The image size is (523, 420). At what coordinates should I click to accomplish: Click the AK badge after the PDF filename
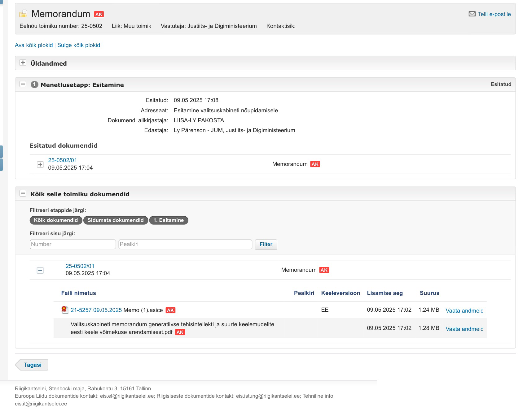click(180, 332)
